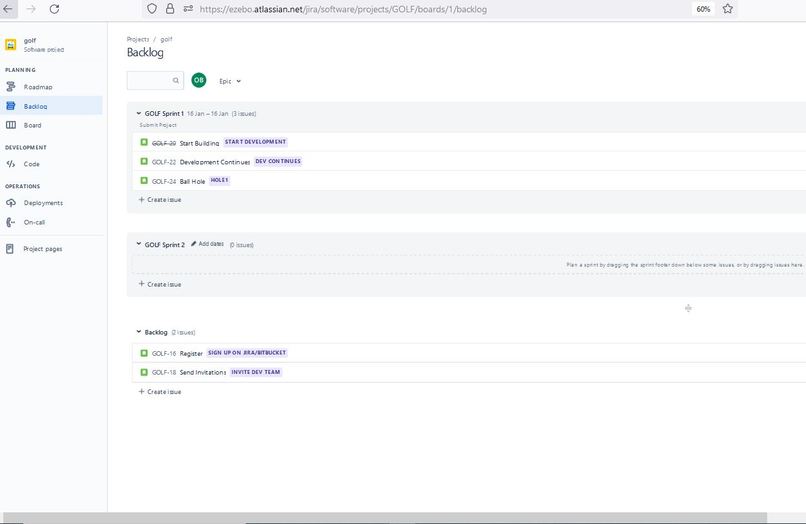806x524 pixels.
Task: Click the DEV CONTINUES epic label
Action: pos(278,161)
